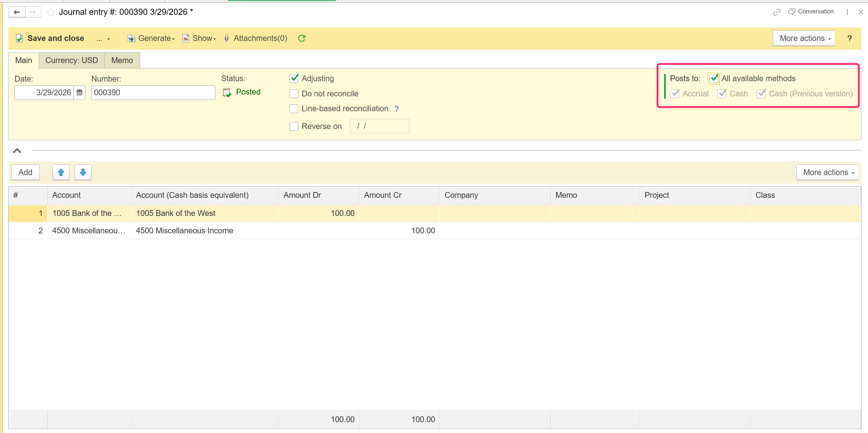
Task: Collapse the header section chevron
Action: [17, 151]
